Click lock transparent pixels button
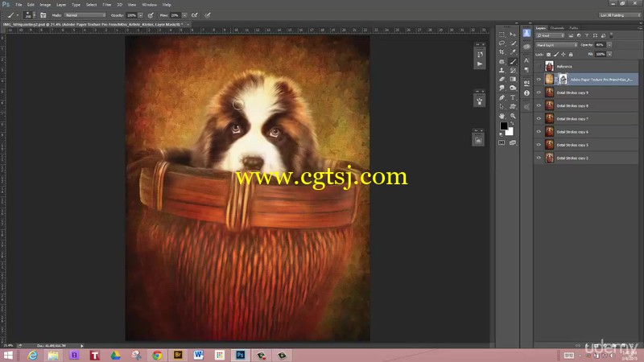Viewport: 644px width, 362px height. click(549, 54)
